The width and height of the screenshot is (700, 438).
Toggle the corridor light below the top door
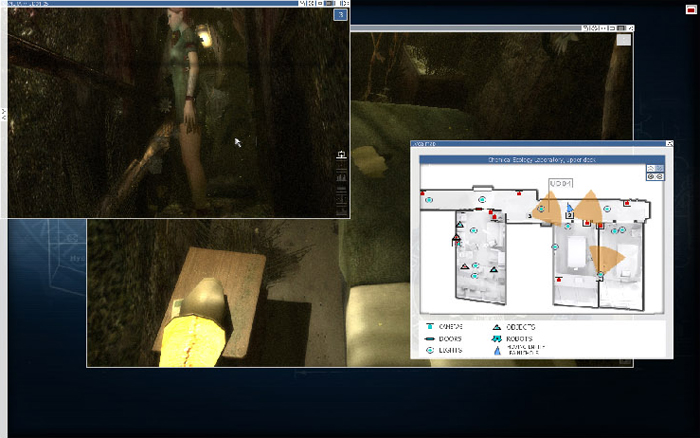[482, 200]
